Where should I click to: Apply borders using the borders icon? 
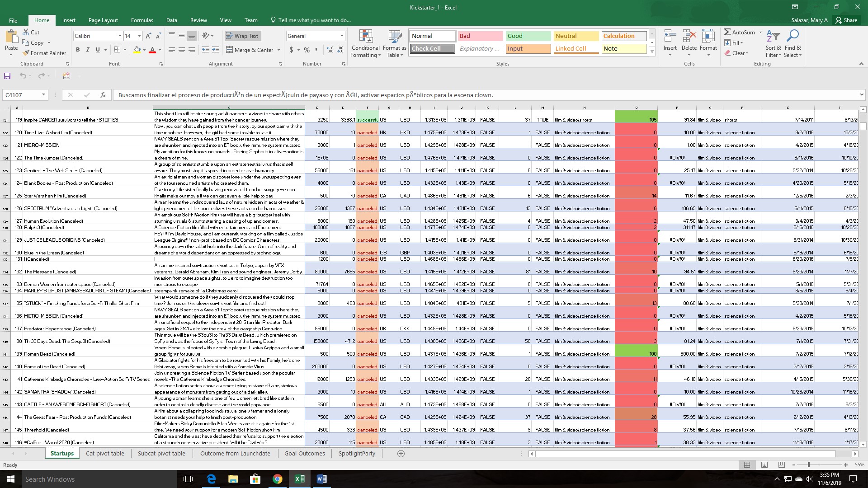tap(117, 50)
